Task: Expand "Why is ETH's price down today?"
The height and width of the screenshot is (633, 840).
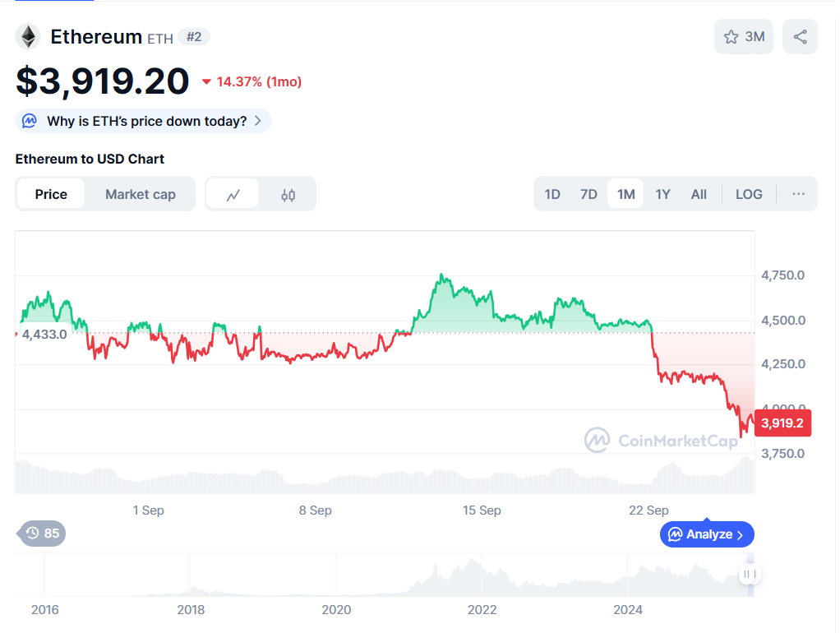Action: pos(146,122)
